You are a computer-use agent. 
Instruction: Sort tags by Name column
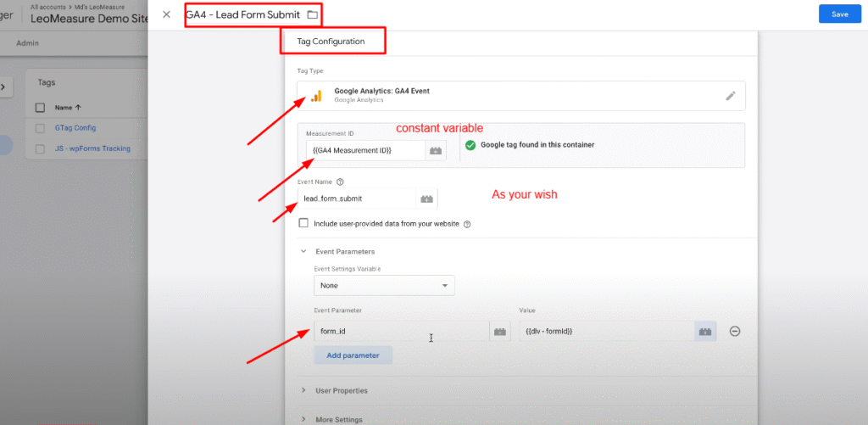[x=66, y=108]
